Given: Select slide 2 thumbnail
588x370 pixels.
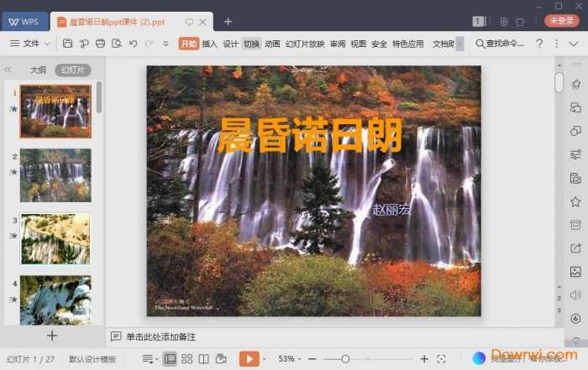Looking at the screenshot, I should tap(55, 175).
